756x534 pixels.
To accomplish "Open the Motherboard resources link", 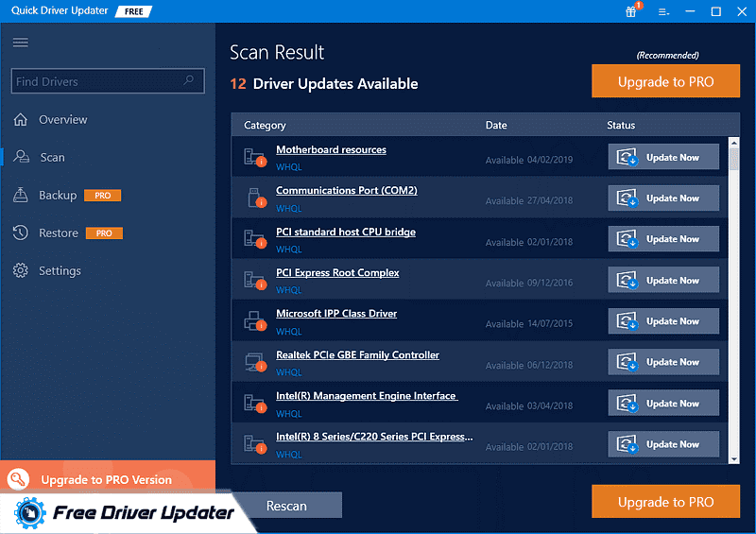I will click(331, 150).
